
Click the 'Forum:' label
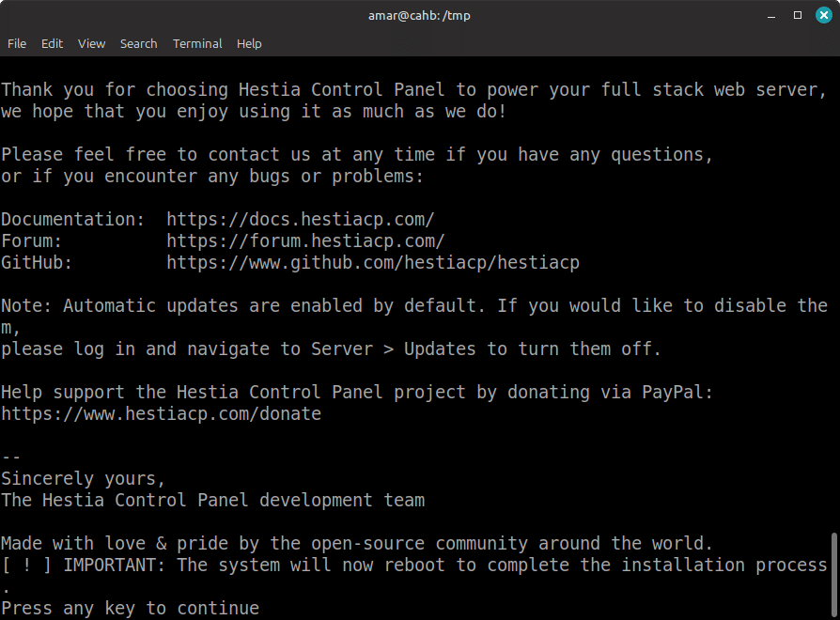click(32, 240)
